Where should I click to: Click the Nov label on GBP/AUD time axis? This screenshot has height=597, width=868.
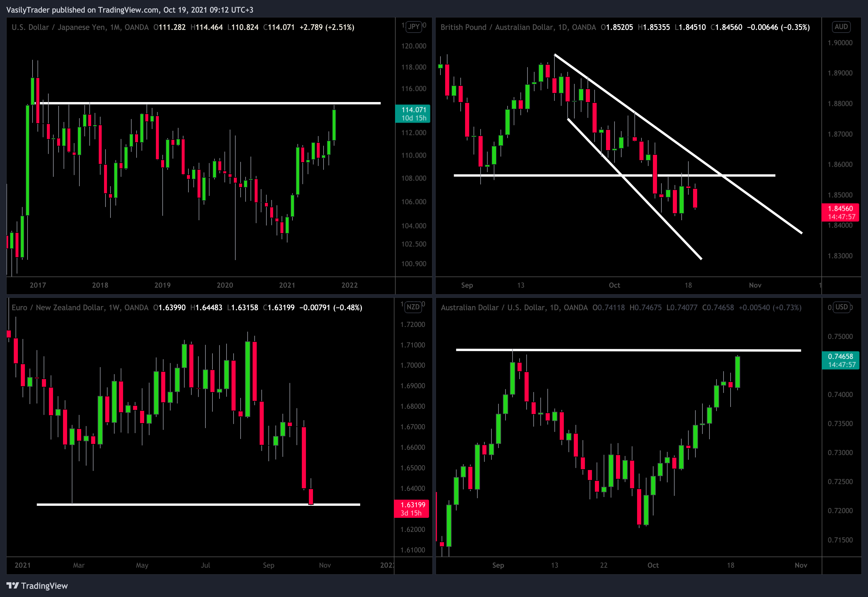click(755, 285)
